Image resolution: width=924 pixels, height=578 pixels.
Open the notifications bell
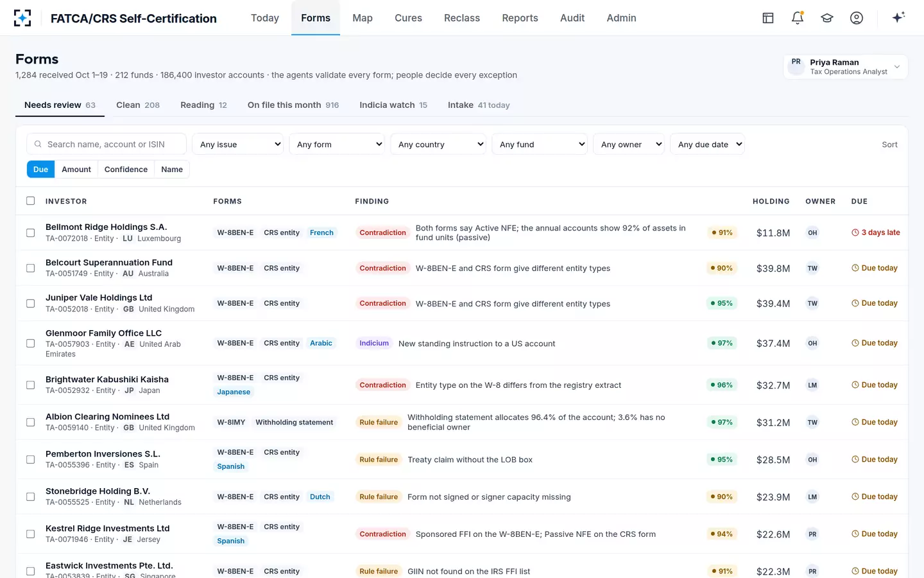[x=798, y=18]
